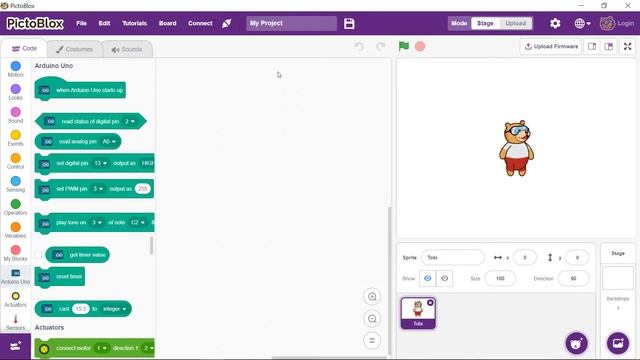Switch to small stage layout
The height and width of the screenshot is (360, 640).
[592, 47]
